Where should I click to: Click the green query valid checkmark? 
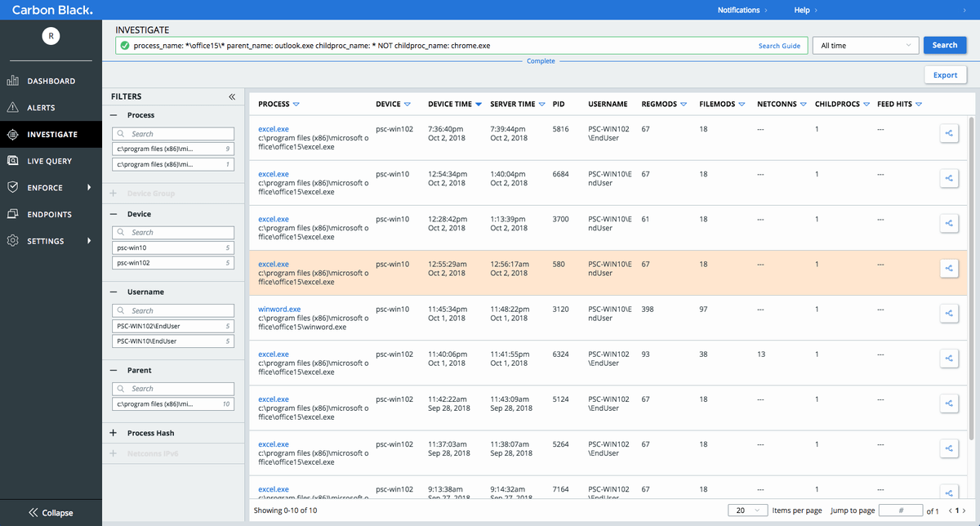point(125,46)
